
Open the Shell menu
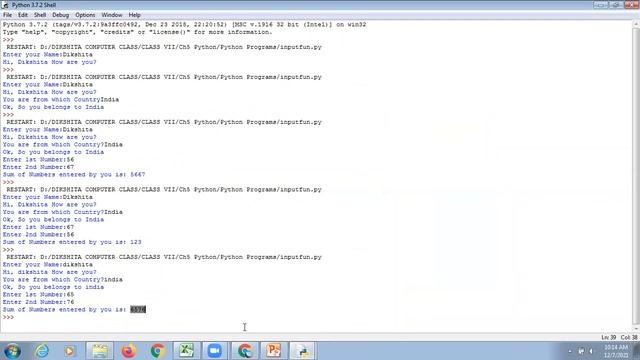(40, 15)
